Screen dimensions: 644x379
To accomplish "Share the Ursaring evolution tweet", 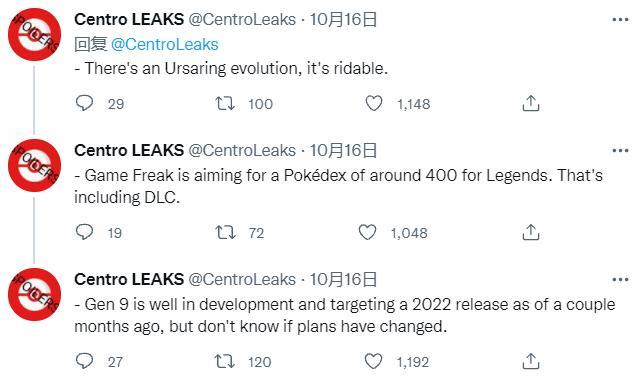I will (x=531, y=103).
